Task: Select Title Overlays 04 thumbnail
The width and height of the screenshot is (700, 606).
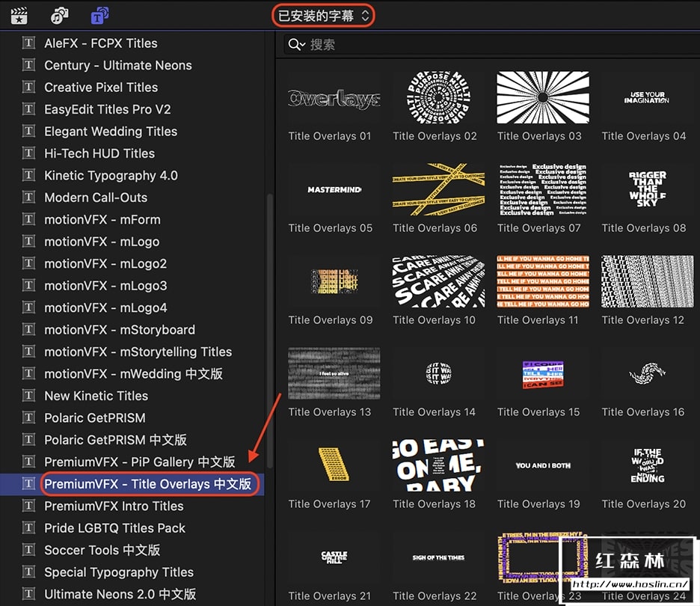Action: pos(648,98)
